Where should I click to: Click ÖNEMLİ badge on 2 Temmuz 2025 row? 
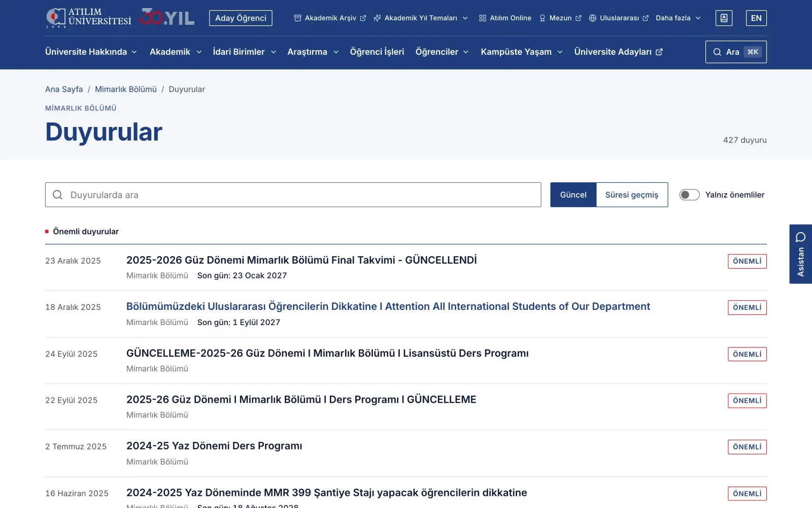tap(747, 447)
